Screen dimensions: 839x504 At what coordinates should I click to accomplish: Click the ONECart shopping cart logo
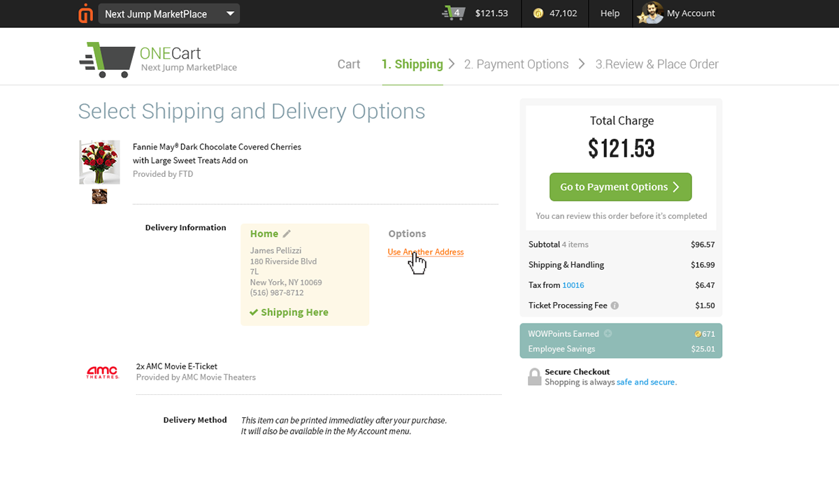[x=107, y=59]
